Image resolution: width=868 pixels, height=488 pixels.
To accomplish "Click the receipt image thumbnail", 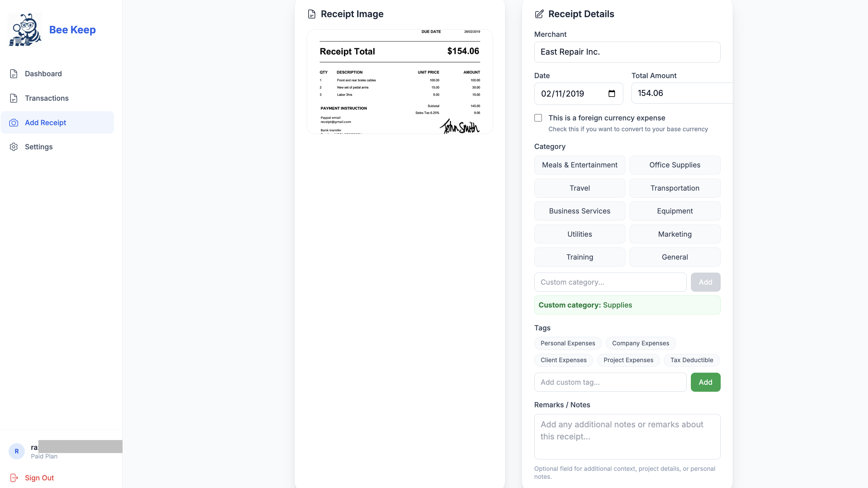I will [400, 82].
